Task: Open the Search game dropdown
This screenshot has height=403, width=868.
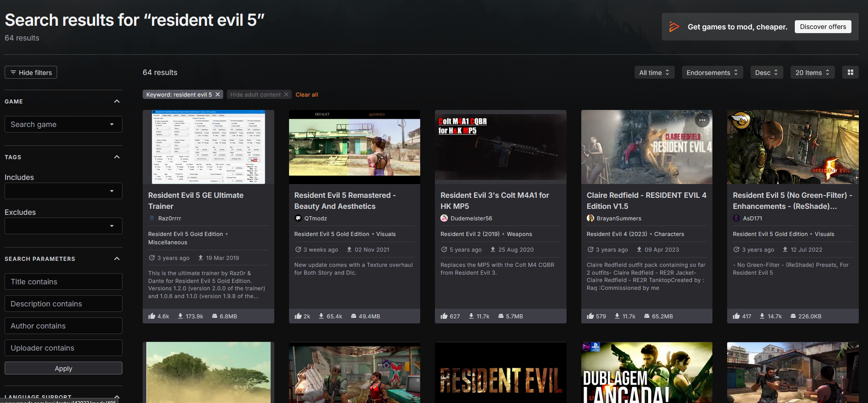Action: pyautogui.click(x=64, y=124)
